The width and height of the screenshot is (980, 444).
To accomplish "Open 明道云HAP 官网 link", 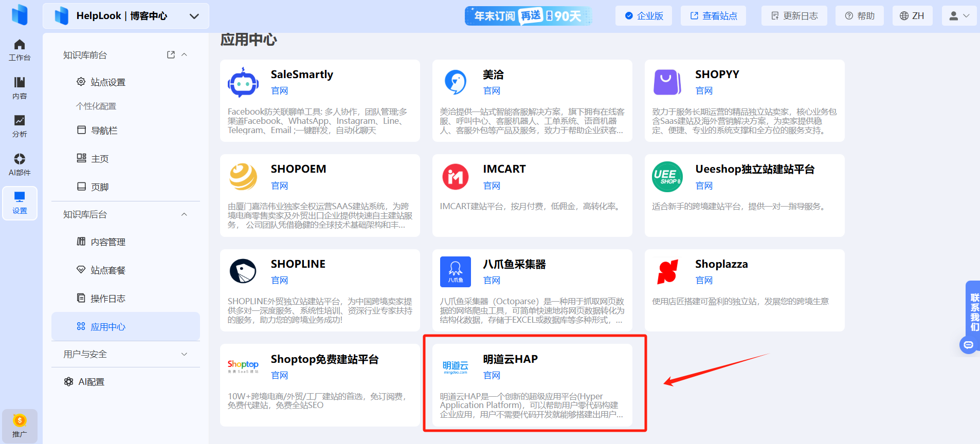I will (x=492, y=376).
